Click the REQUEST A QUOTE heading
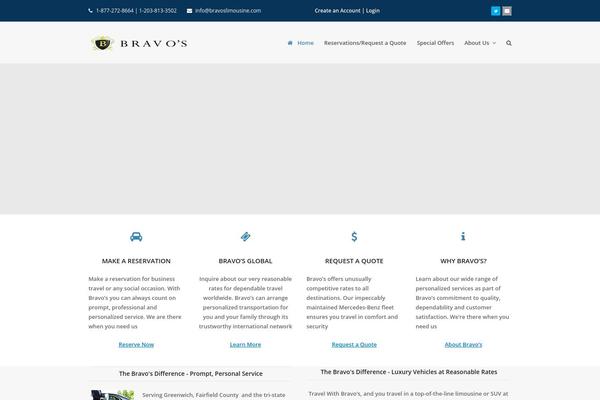This screenshot has height=400, width=600. tap(354, 261)
